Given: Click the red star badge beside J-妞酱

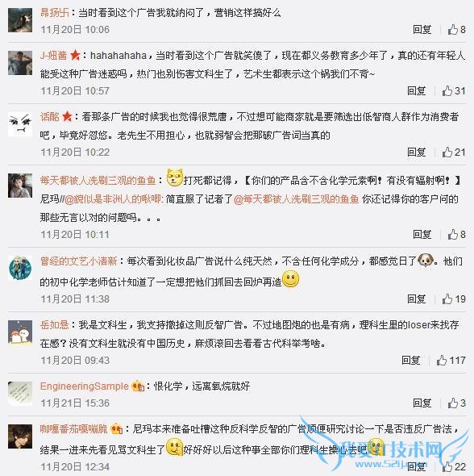Looking at the screenshot, I should point(75,55).
